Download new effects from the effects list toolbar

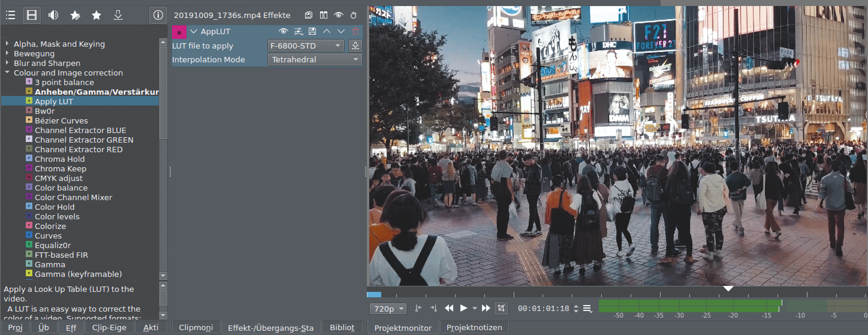118,15
